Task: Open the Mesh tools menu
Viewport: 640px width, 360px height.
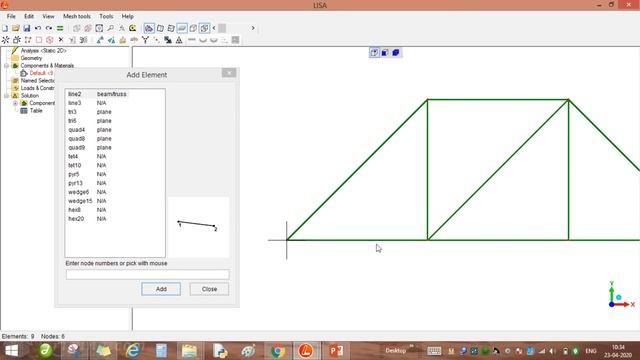Action: 77,16
